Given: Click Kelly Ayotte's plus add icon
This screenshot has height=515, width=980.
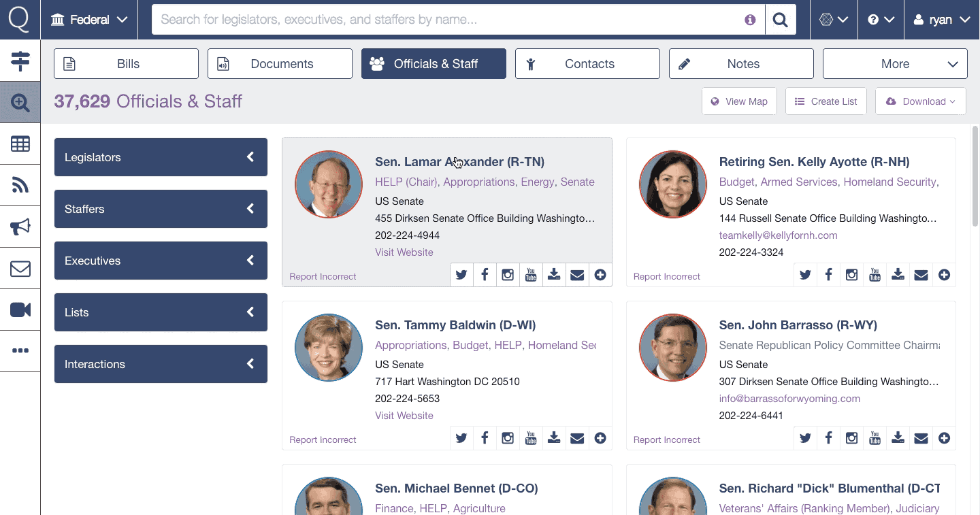Looking at the screenshot, I should [945, 275].
